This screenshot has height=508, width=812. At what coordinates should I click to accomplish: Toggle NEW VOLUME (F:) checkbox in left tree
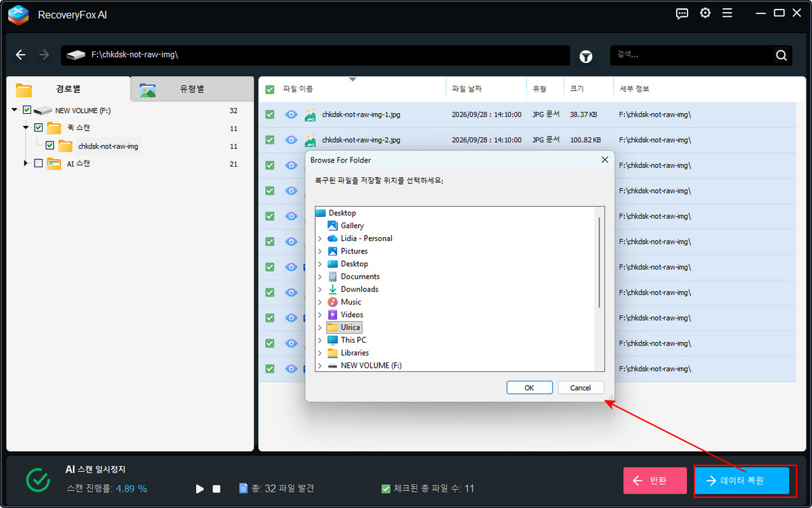click(27, 110)
